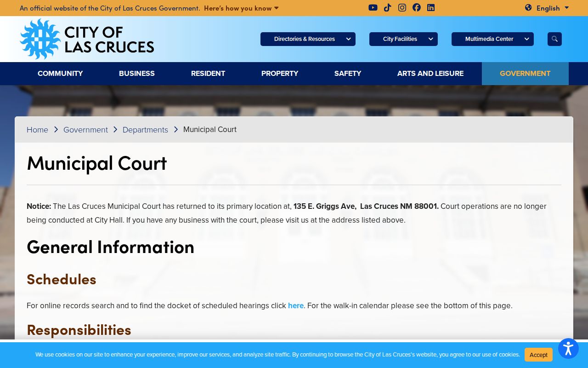588x368 pixels.
Task: Click the "Municipal Court" breadcrumb text
Action: 210,130
